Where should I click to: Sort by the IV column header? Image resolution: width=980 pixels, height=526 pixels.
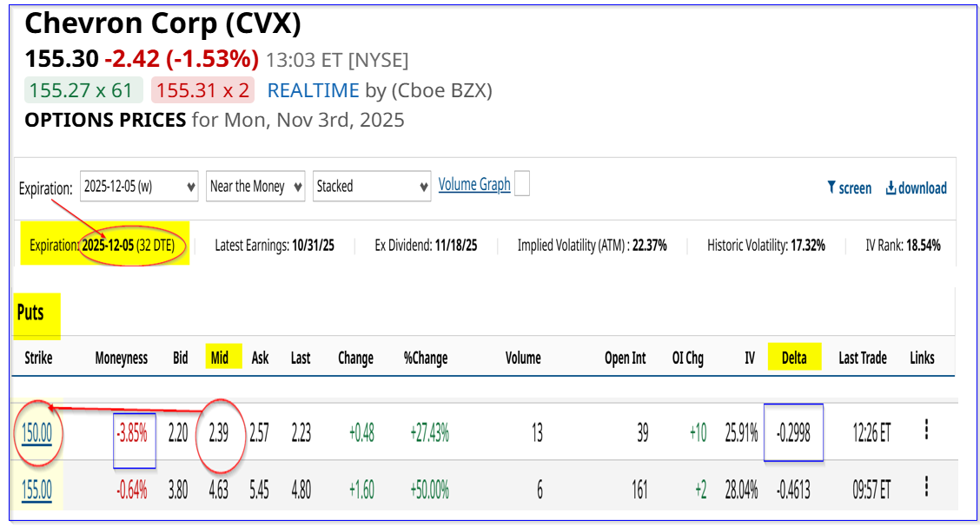click(749, 358)
